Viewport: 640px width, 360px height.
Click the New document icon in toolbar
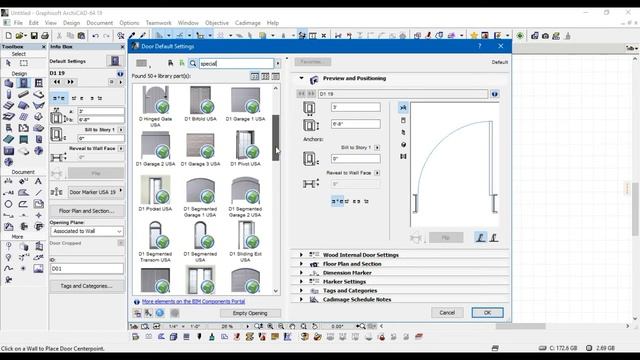coord(9,36)
